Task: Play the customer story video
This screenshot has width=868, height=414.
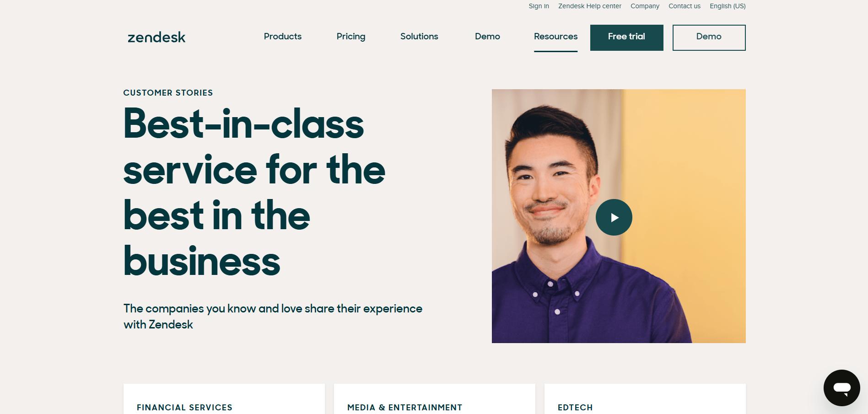Action: 614,217
